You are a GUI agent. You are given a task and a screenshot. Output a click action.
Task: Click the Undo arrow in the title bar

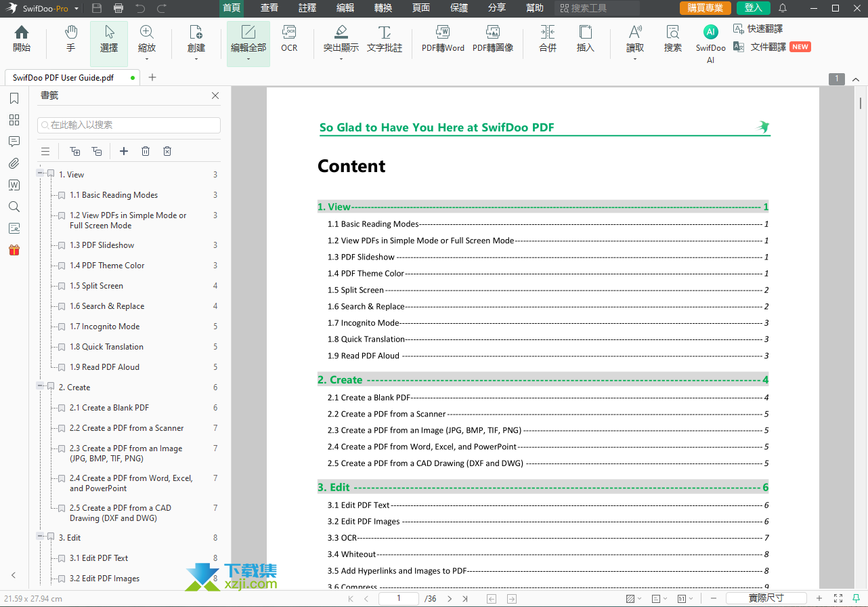(x=140, y=8)
